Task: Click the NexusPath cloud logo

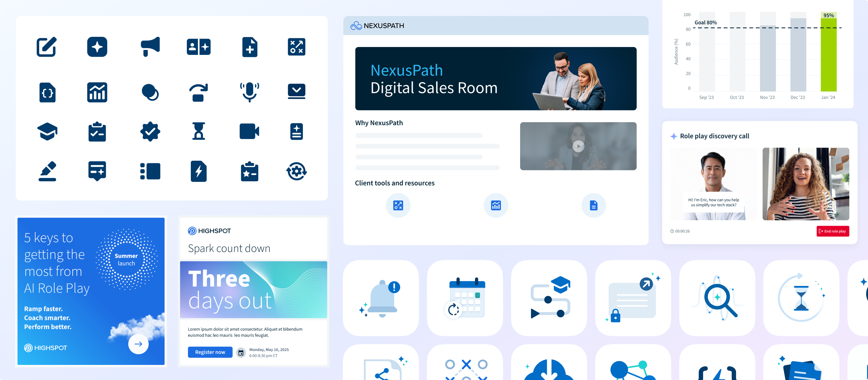Action: pos(377,26)
